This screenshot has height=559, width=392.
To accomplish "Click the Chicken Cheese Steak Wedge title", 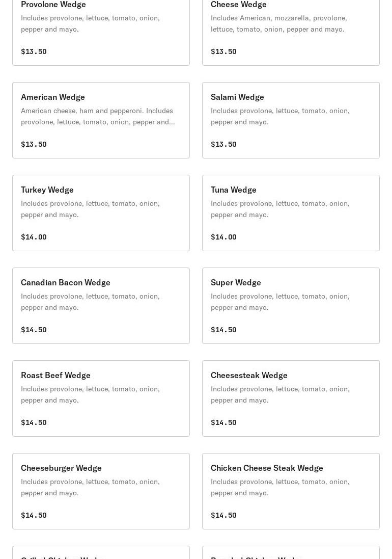I will (267, 468).
